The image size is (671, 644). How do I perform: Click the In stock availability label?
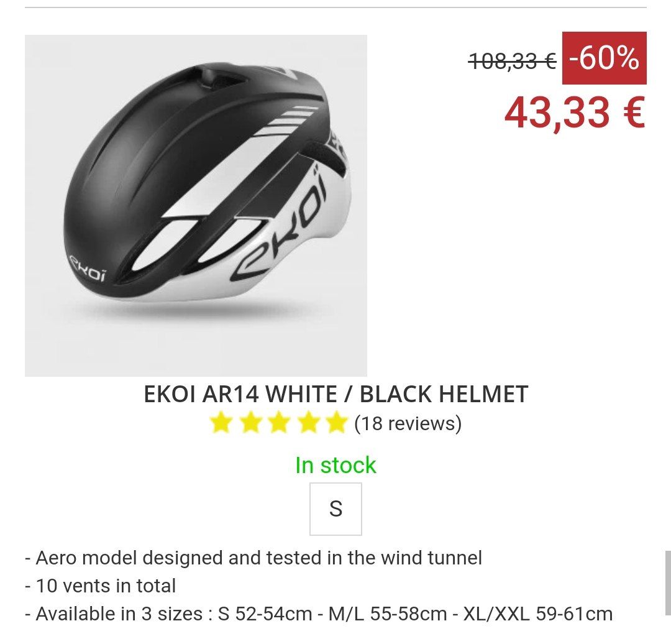[x=335, y=465]
